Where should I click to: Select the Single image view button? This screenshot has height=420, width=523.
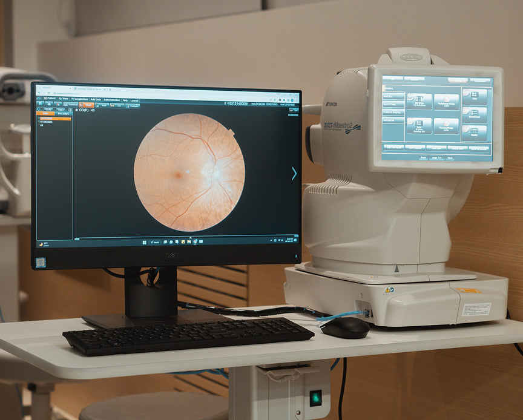pyautogui.click(x=88, y=105)
